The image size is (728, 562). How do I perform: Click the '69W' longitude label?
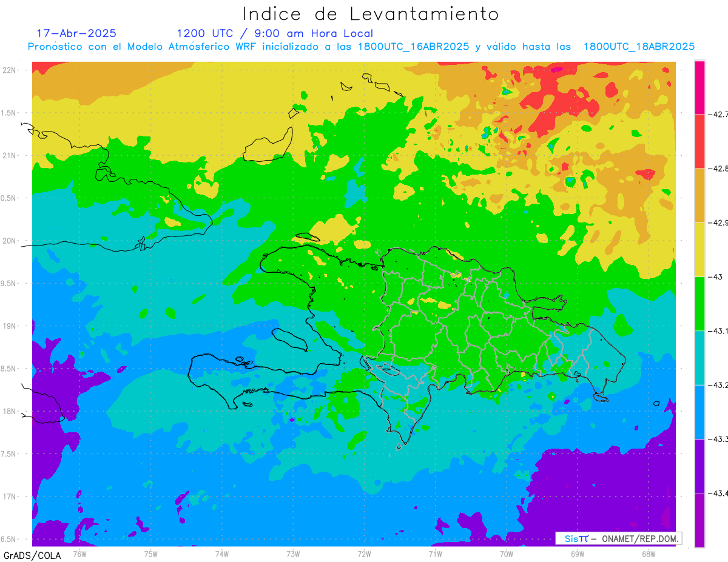(x=578, y=553)
